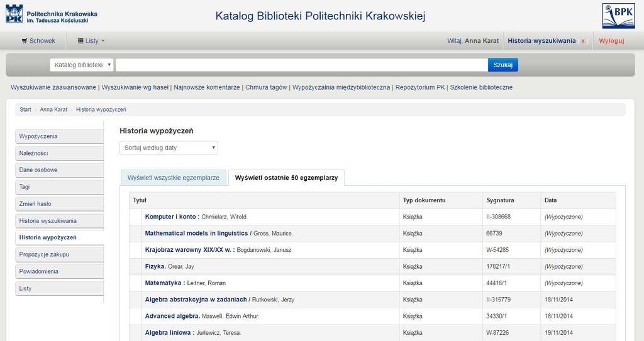644x341 pixels.
Task: Go to Start breadcrumb
Action: pos(25,109)
